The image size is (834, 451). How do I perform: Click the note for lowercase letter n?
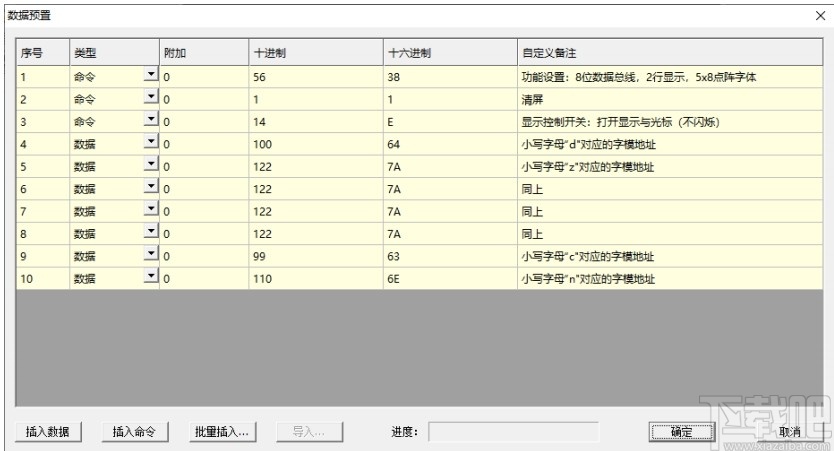coord(670,278)
